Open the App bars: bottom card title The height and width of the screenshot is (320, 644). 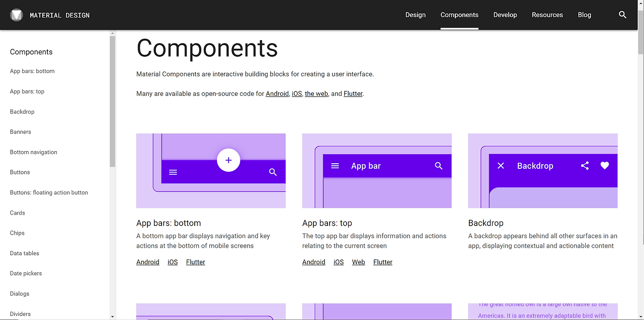tap(169, 223)
